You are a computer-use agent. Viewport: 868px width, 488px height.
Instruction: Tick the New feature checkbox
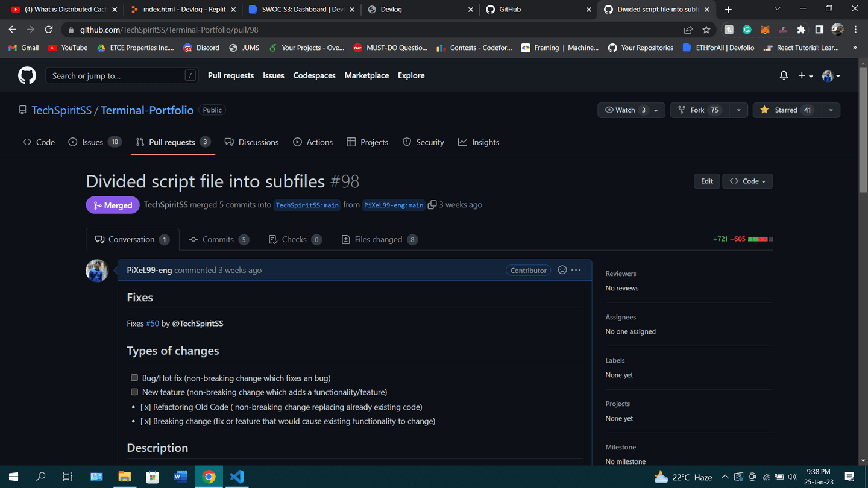coord(134,392)
